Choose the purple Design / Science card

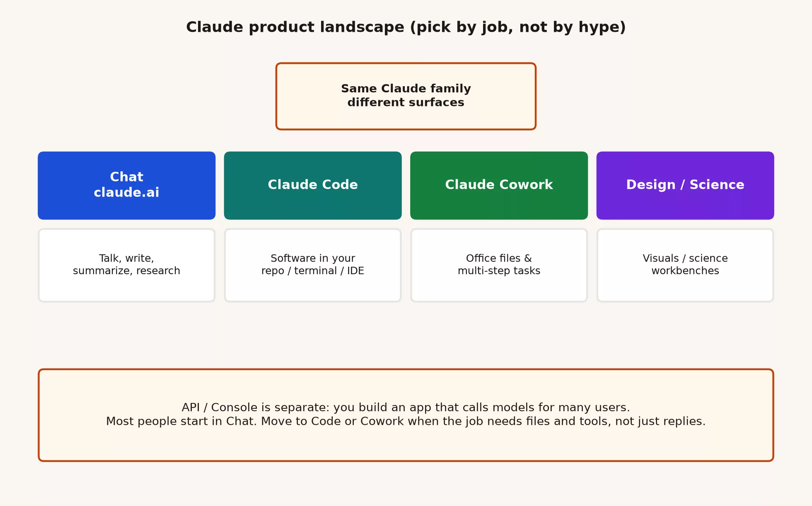click(x=685, y=186)
